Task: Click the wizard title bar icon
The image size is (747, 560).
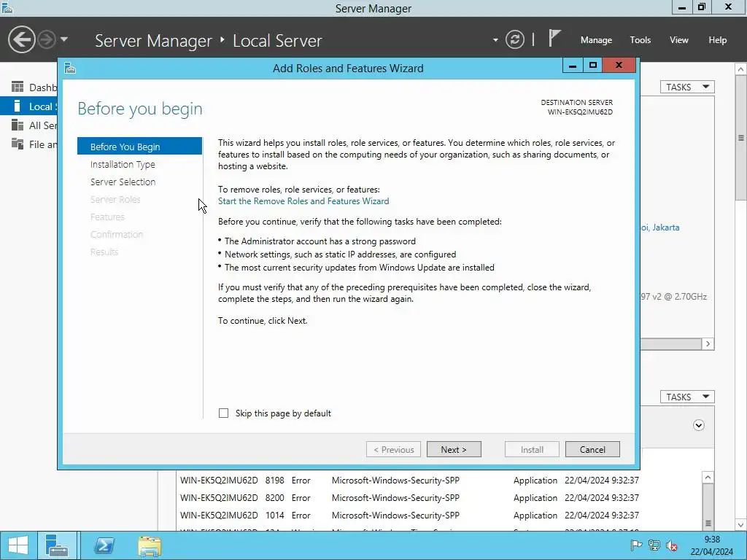Action: coord(70,68)
